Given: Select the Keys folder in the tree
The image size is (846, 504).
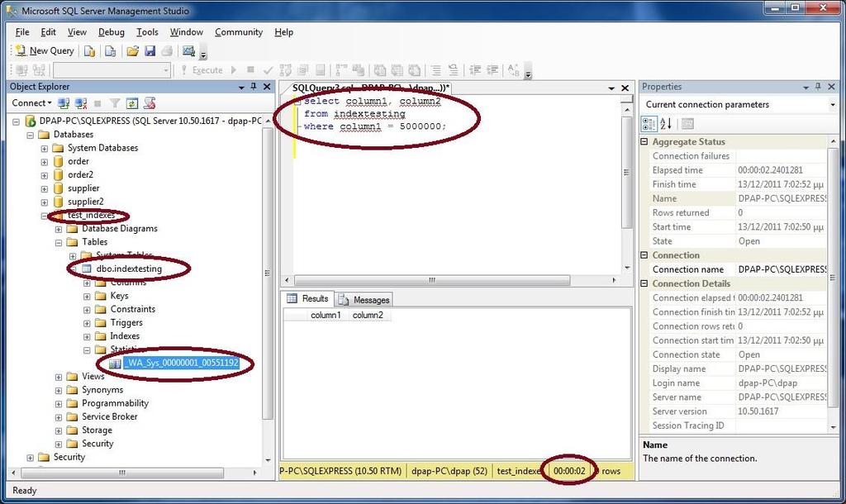Looking at the screenshot, I should [x=119, y=296].
